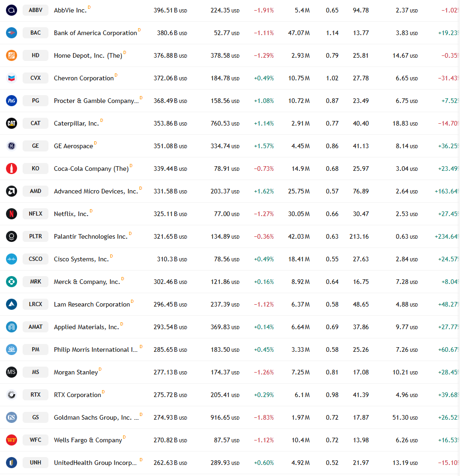Click the Cisco logo icon
The image size is (460, 476).
[12, 259]
